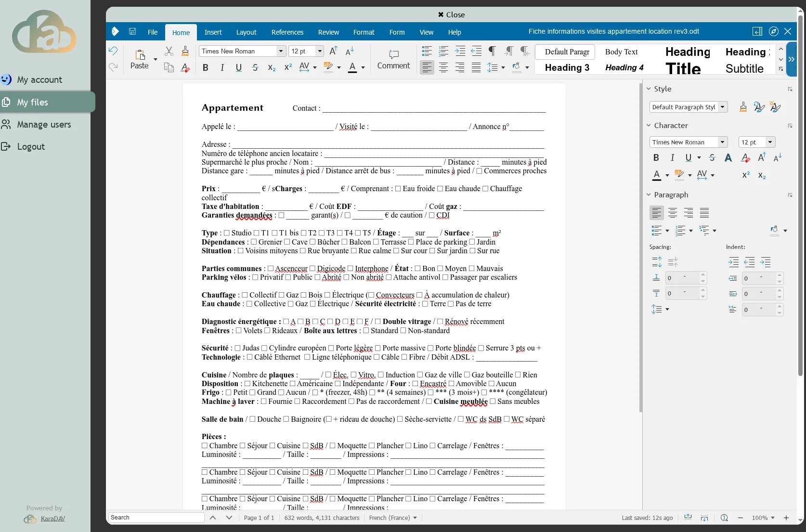Enable italic formatting on the toolbar
Screen dimensions: 806x532
coord(222,67)
